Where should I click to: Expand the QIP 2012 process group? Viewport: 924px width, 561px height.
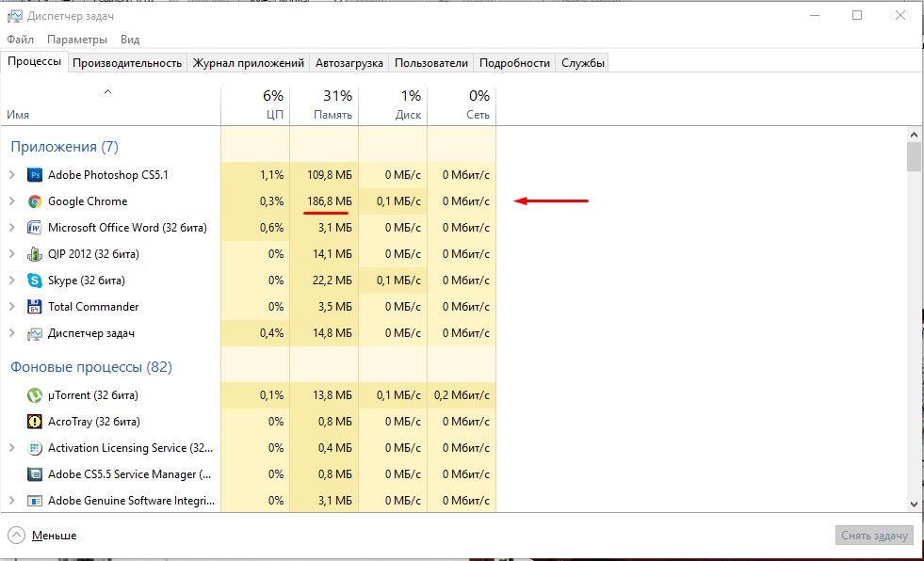click(12, 254)
